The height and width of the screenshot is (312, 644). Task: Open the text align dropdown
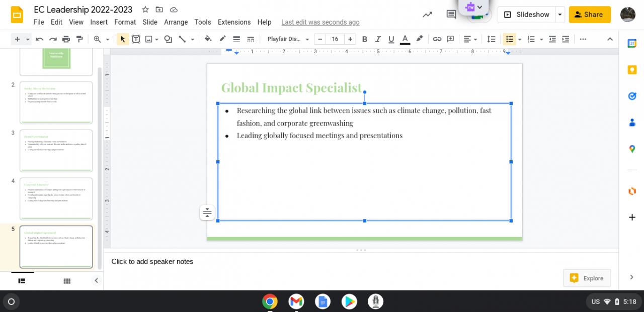click(470, 39)
